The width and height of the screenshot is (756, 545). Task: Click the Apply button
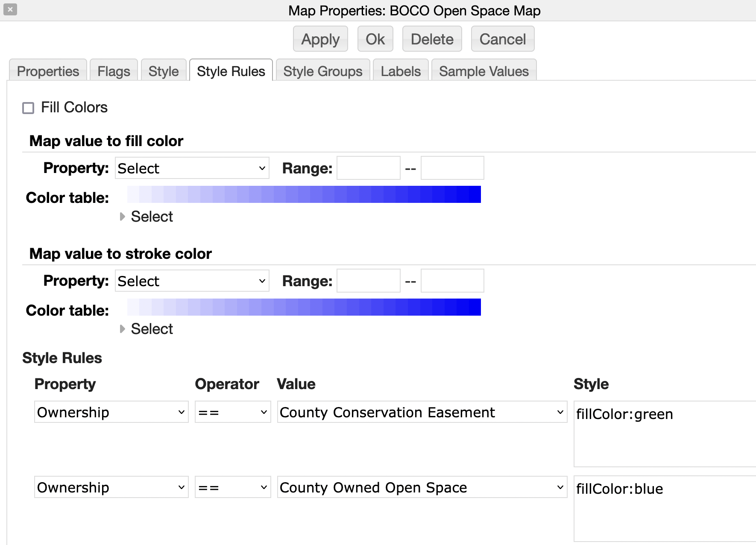pyautogui.click(x=320, y=39)
